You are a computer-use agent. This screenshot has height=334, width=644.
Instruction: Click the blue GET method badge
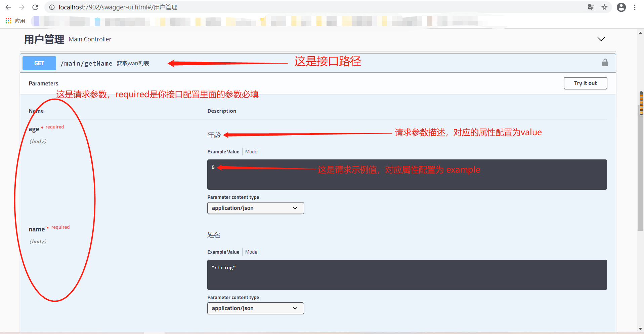(x=39, y=63)
